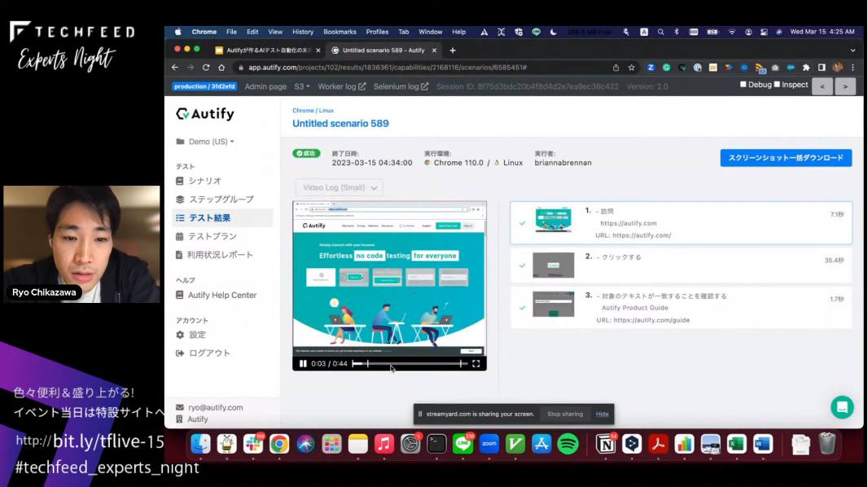Screen dimensions: 868x487
Task: Hide the screen sharing notification
Action: tap(603, 414)
